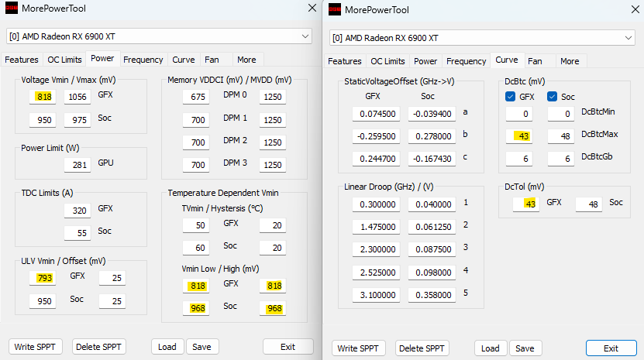This screenshot has height=360, width=644.
Task: Click Delete SPPT in left window
Action: point(98,347)
